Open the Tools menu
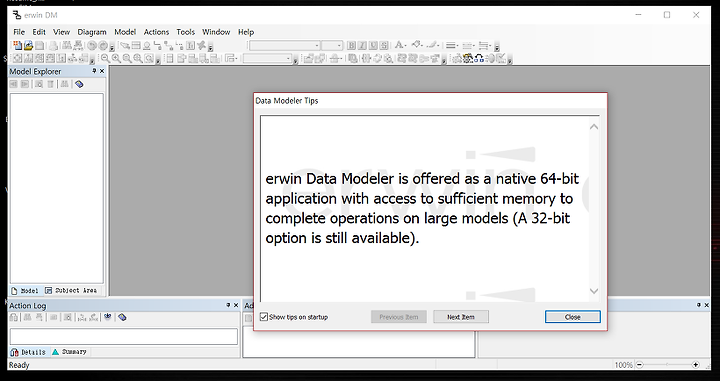Screen dimensions: 720x381 click(x=186, y=32)
